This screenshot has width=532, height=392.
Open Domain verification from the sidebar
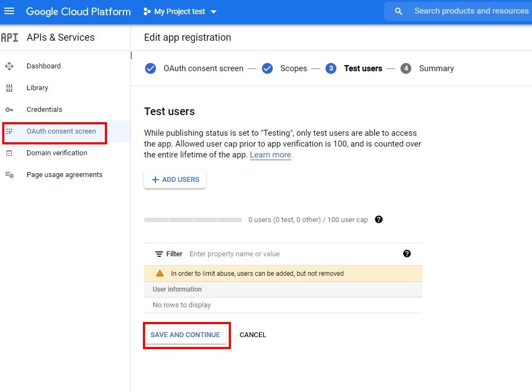(x=56, y=153)
